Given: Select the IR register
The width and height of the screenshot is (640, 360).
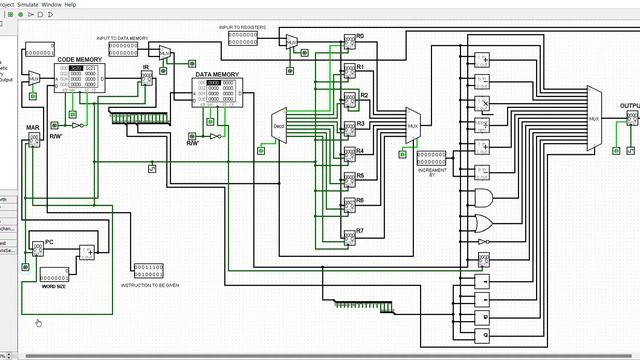Looking at the screenshot, I should (146, 78).
